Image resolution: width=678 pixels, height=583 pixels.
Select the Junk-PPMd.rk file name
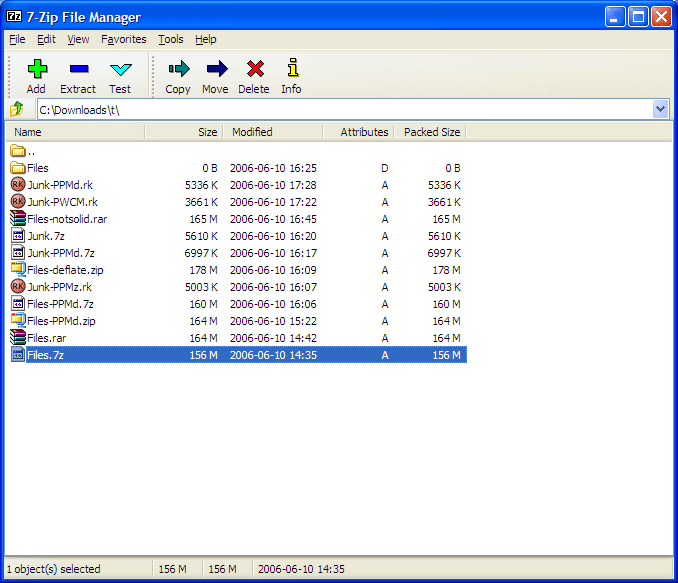[x=60, y=185]
